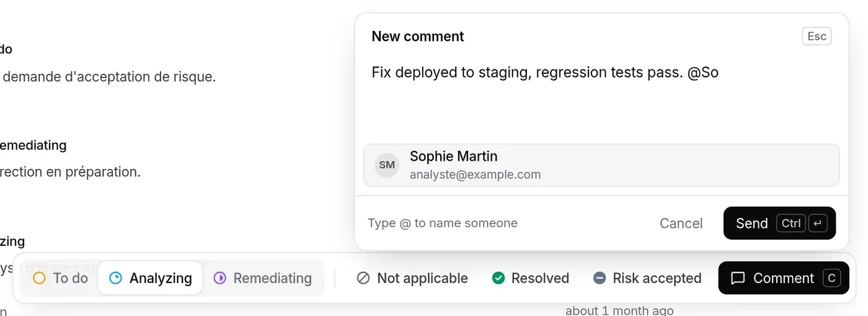
Task: Click the Risk accepted minus icon
Action: [x=600, y=278]
